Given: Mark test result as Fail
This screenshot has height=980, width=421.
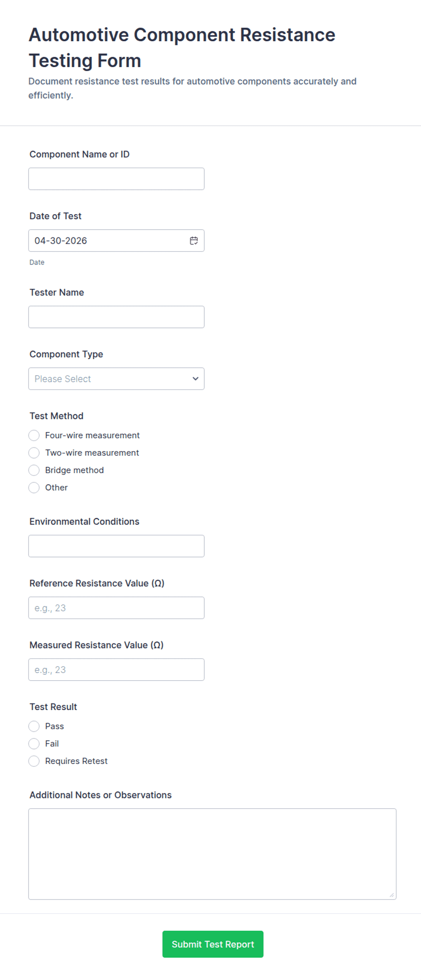Looking at the screenshot, I should pyautogui.click(x=34, y=744).
